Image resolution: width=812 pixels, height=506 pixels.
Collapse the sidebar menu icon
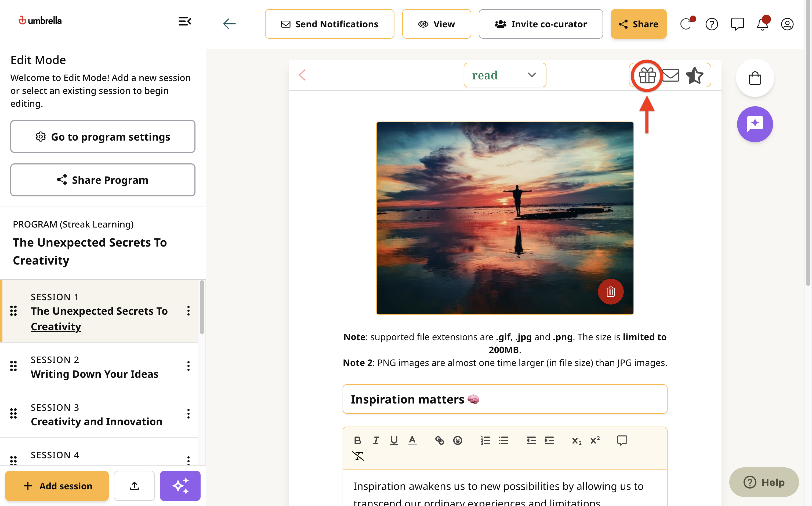click(184, 21)
